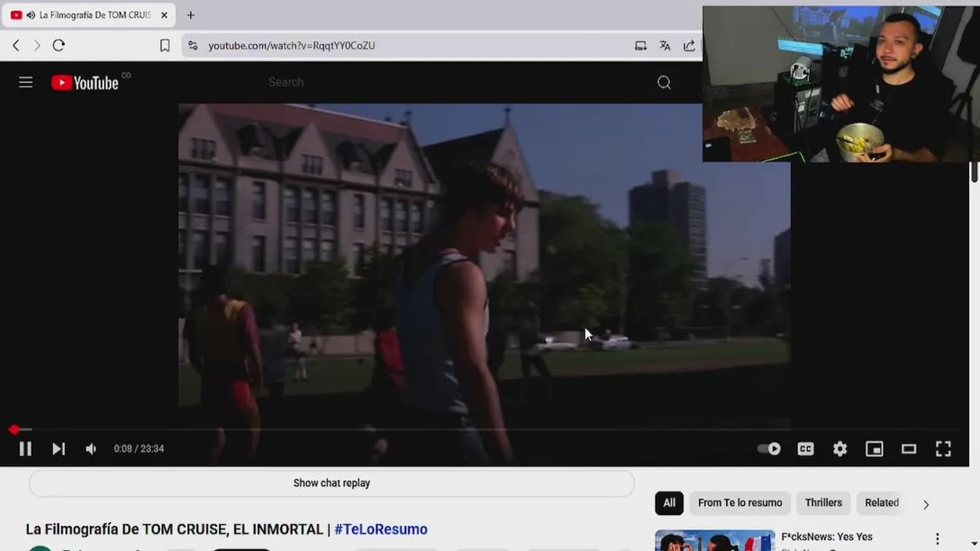Click Show chat replay button
This screenshot has height=551, width=980.
332,483
